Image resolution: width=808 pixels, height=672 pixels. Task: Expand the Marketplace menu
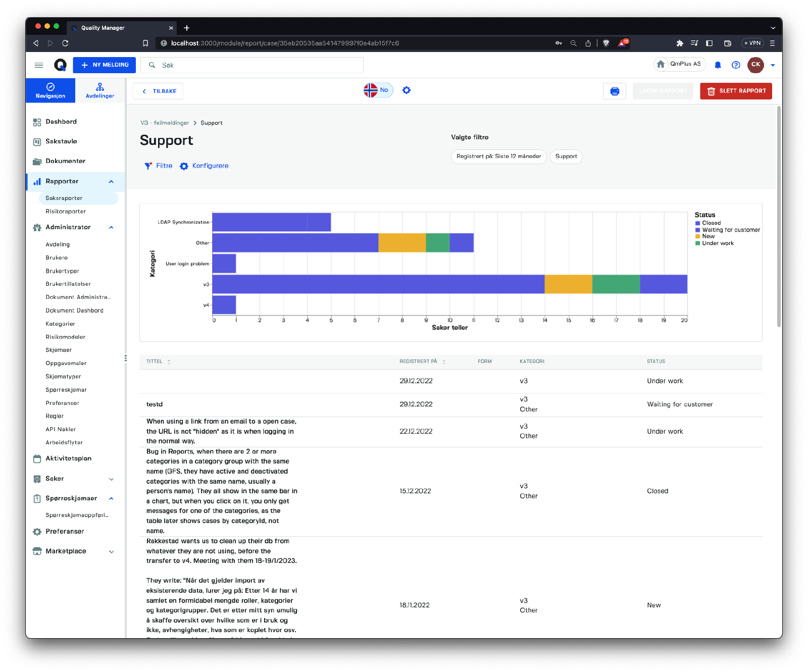coord(111,551)
